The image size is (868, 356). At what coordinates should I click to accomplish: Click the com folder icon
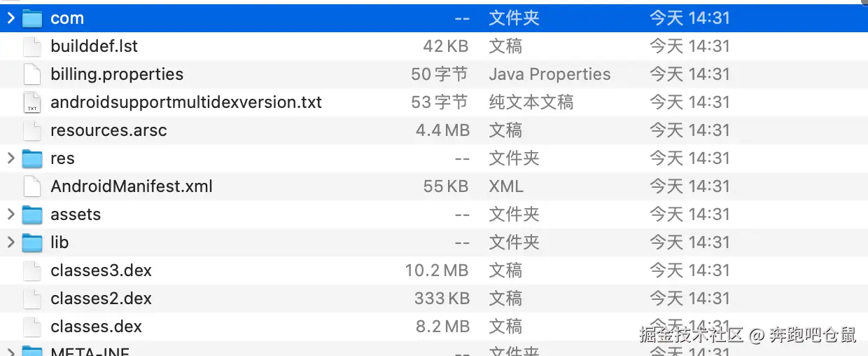32,18
